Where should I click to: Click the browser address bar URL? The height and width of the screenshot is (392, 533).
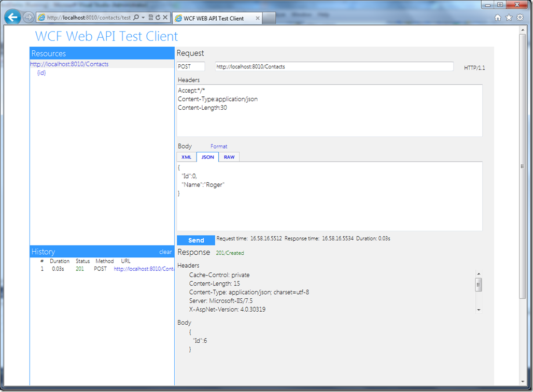(89, 18)
